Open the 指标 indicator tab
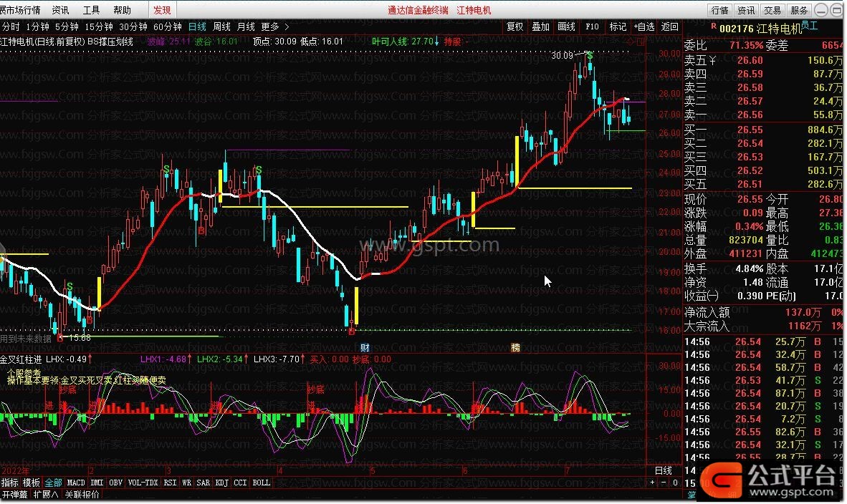847x504 pixels. point(10,483)
